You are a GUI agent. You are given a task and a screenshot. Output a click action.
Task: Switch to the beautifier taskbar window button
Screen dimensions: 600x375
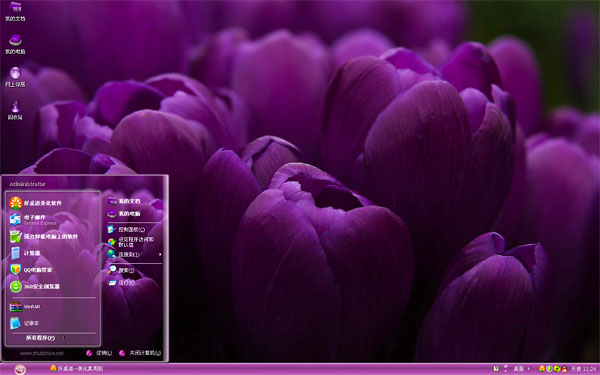[77, 368]
